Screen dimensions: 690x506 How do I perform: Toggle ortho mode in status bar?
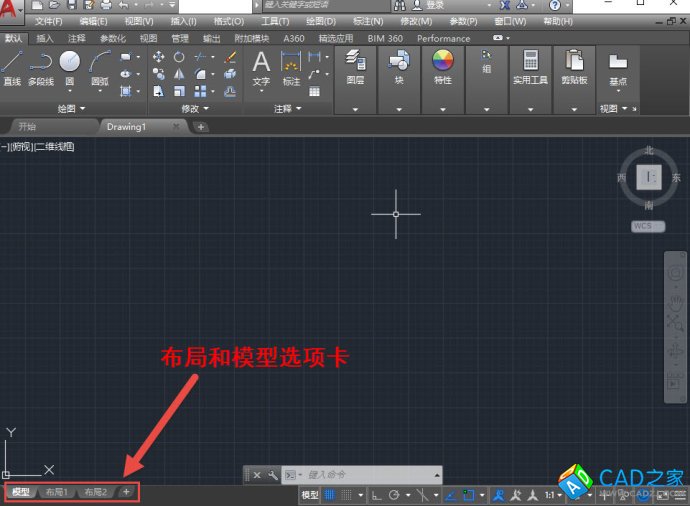[376, 495]
